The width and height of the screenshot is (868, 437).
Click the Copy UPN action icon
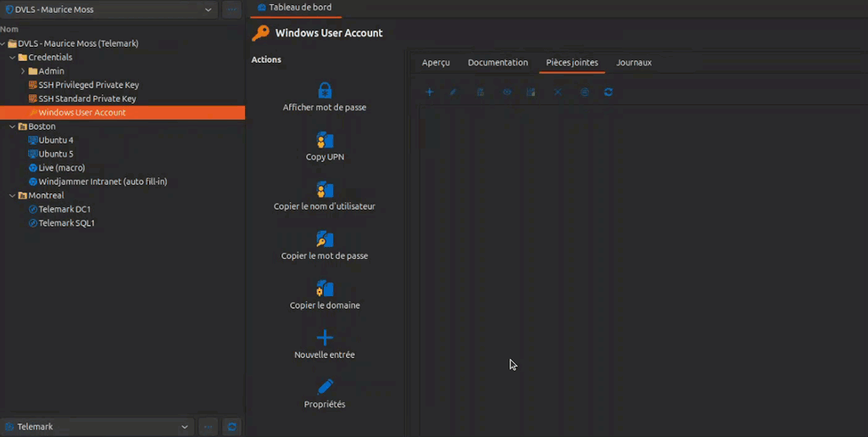point(325,139)
